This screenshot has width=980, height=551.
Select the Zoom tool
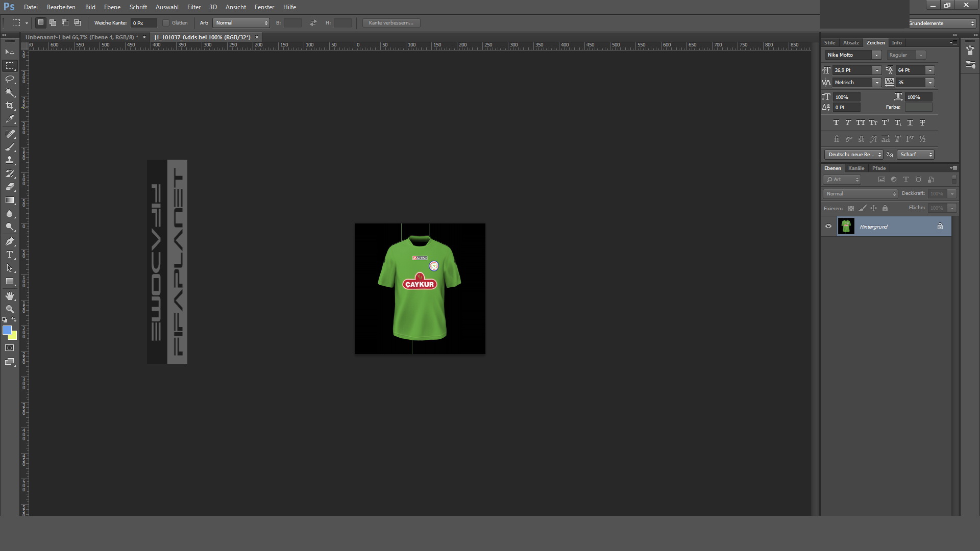click(x=10, y=309)
